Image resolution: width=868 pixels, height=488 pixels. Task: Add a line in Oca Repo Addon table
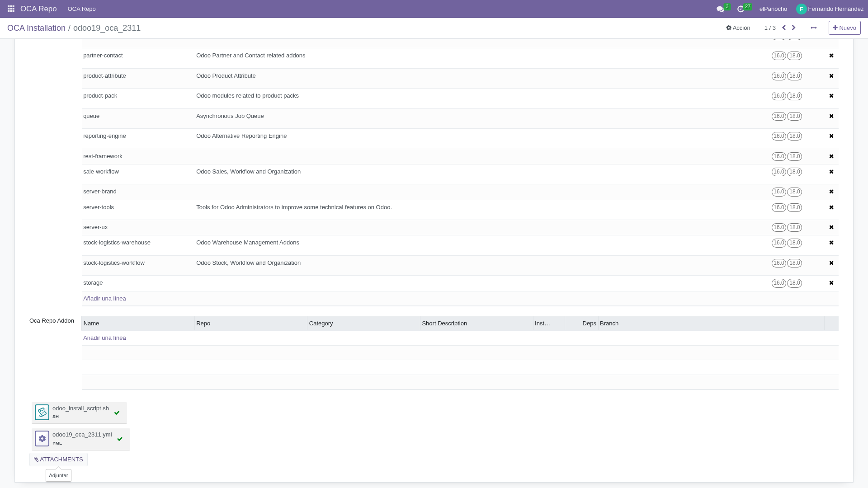click(x=104, y=338)
